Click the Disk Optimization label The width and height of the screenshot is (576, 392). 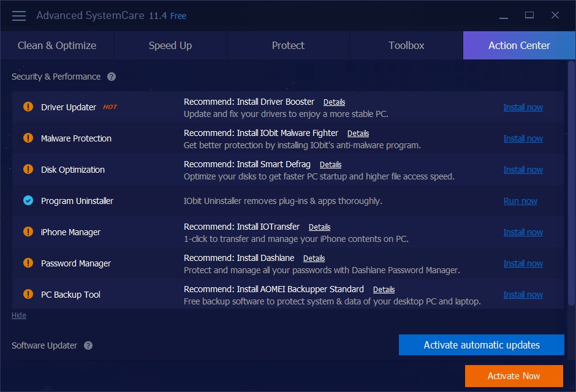tap(73, 170)
